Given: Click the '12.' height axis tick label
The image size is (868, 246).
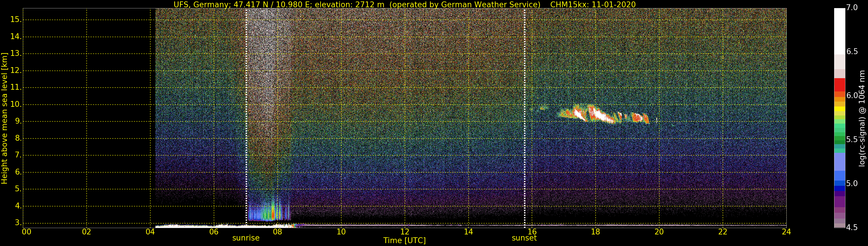Looking at the screenshot, I should [x=16, y=70].
